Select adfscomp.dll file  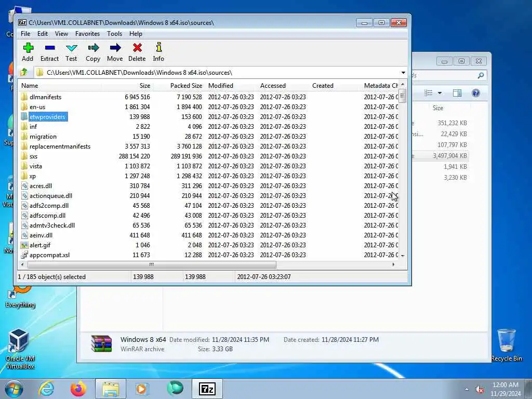click(47, 216)
